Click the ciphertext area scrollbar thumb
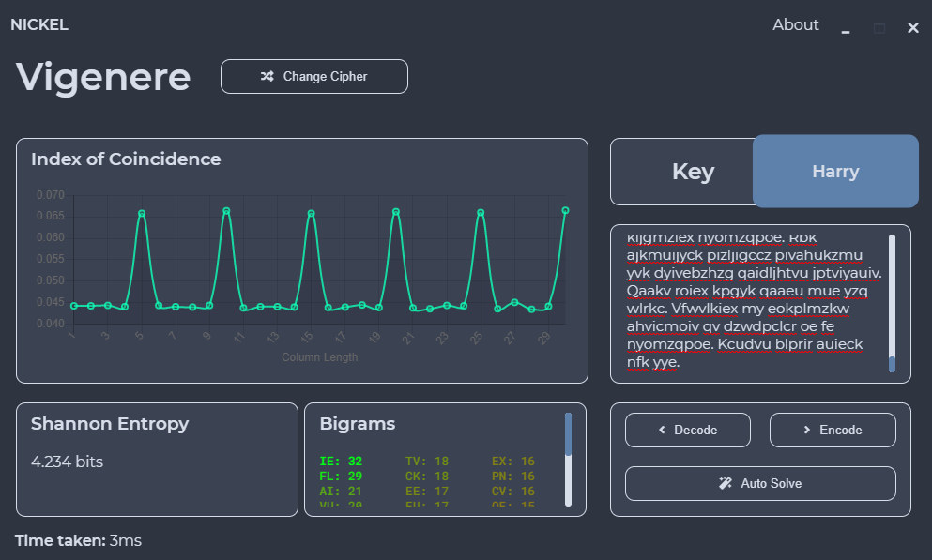 click(892, 364)
